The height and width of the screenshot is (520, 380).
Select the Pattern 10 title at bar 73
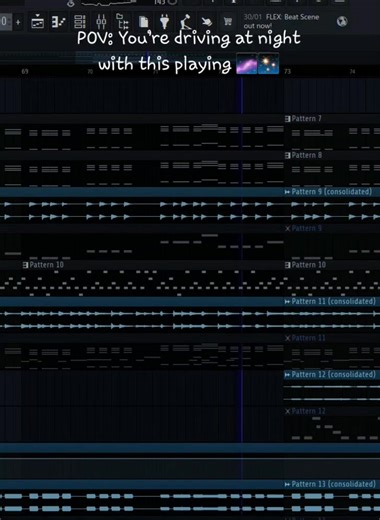[x=309, y=265]
